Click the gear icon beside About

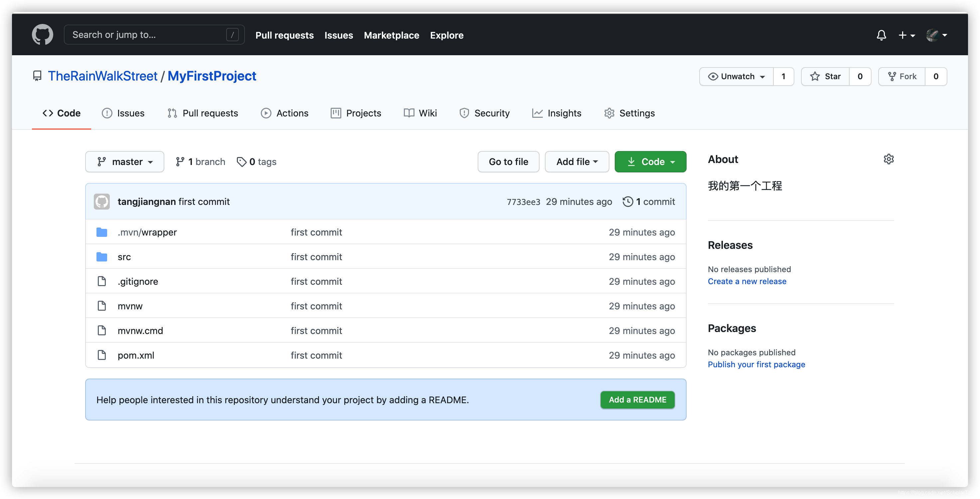[888, 159]
